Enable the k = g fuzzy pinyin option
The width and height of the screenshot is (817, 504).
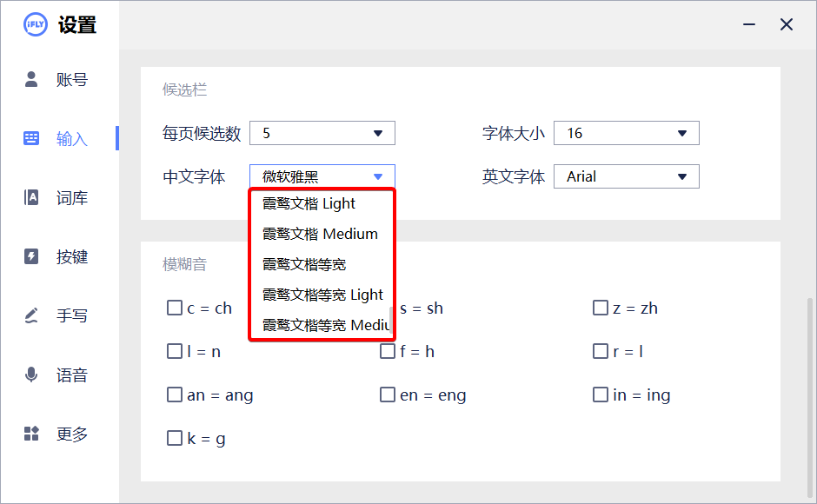[175, 438]
